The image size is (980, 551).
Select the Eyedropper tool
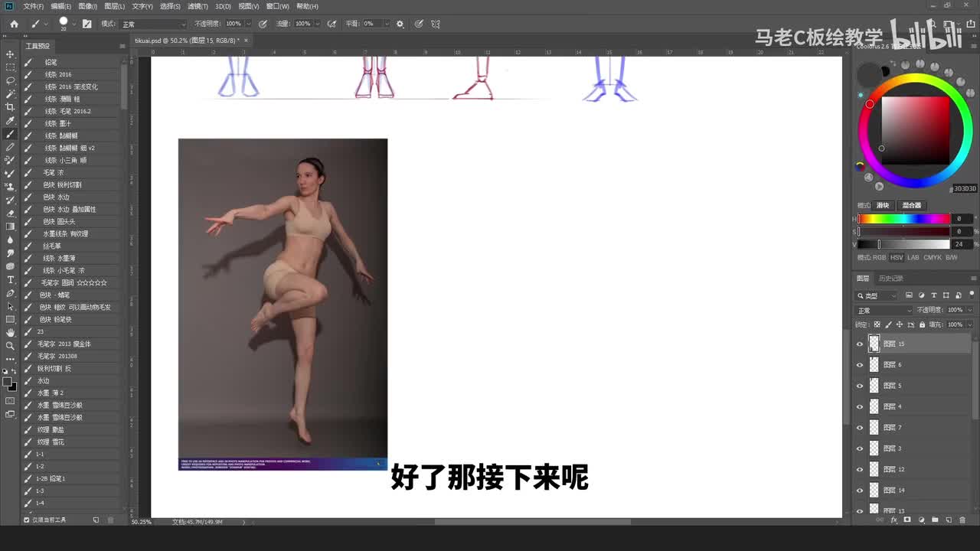[10, 120]
